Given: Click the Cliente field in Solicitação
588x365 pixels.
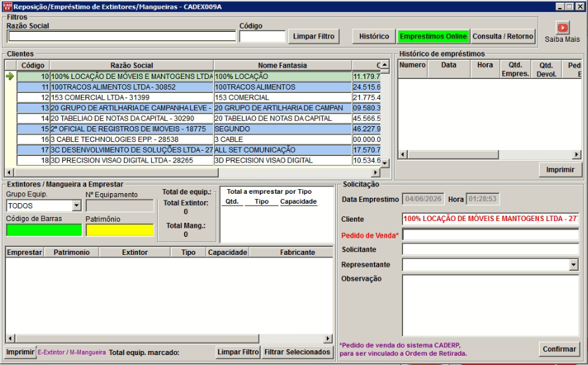Looking at the screenshot, I should click(491, 218).
